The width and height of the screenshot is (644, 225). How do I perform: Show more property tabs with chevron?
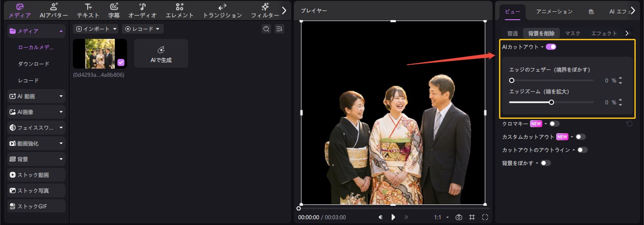click(633, 11)
